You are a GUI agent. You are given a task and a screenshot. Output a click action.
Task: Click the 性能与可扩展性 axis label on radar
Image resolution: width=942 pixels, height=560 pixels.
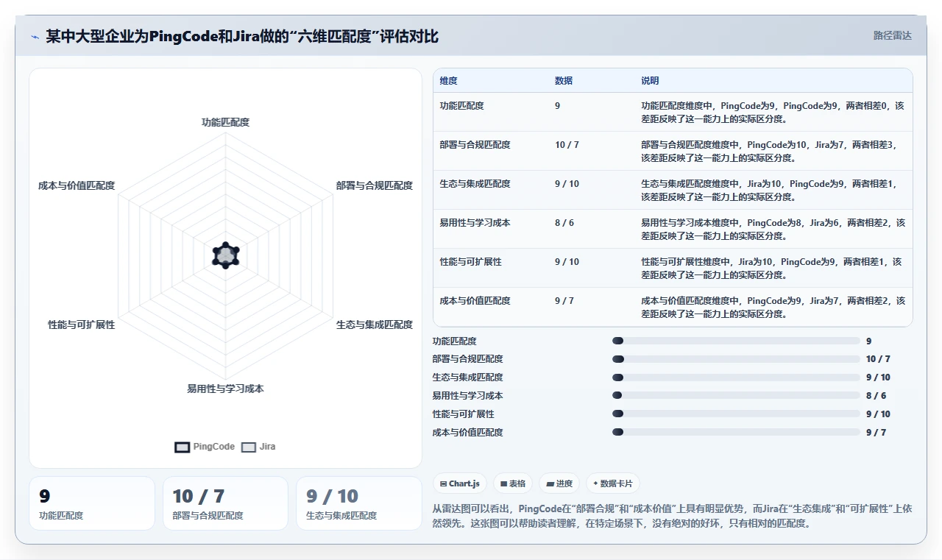(82, 325)
